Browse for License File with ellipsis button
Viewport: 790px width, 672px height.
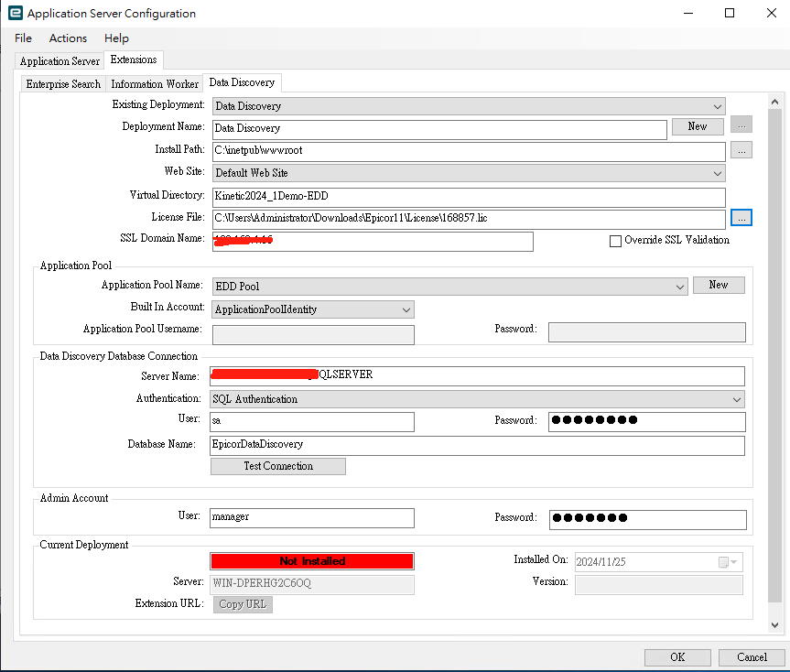741,218
